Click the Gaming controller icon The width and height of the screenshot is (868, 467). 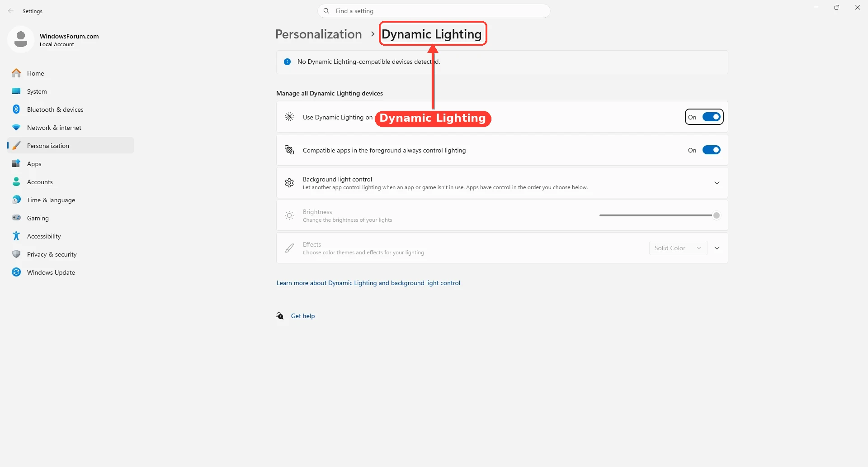pos(16,218)
